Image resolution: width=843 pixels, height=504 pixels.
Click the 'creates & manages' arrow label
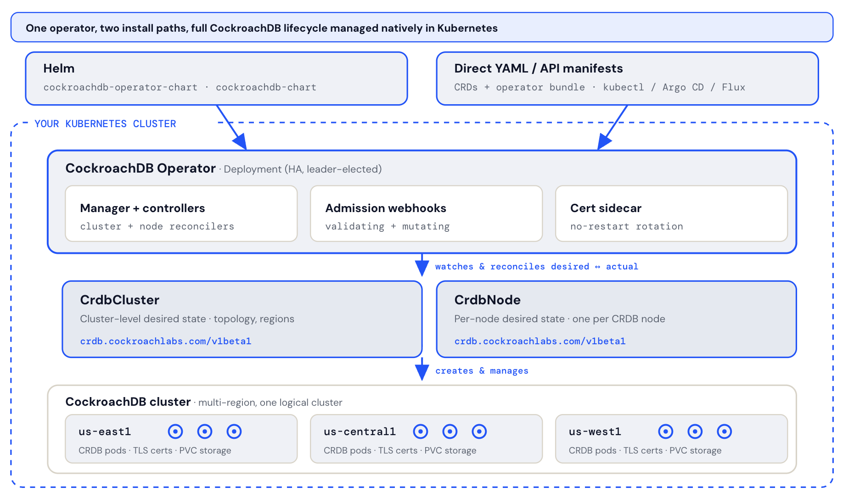pos(482,370)
